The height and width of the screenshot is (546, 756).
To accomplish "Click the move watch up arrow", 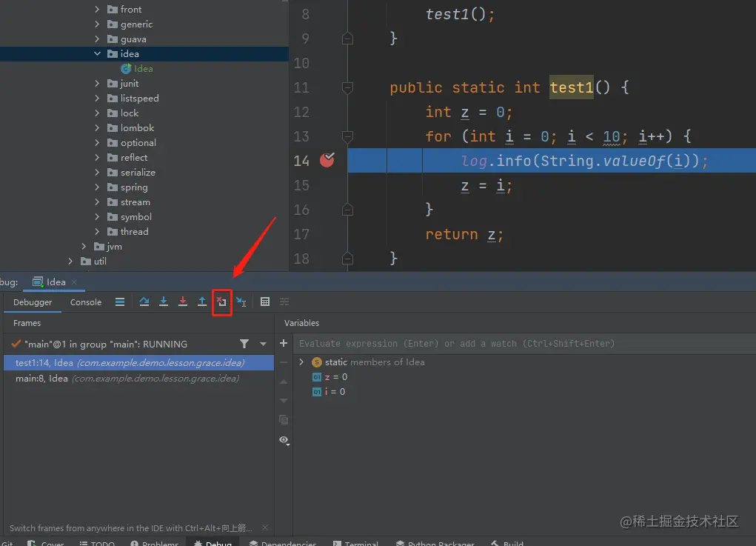I will coord(284,382).
